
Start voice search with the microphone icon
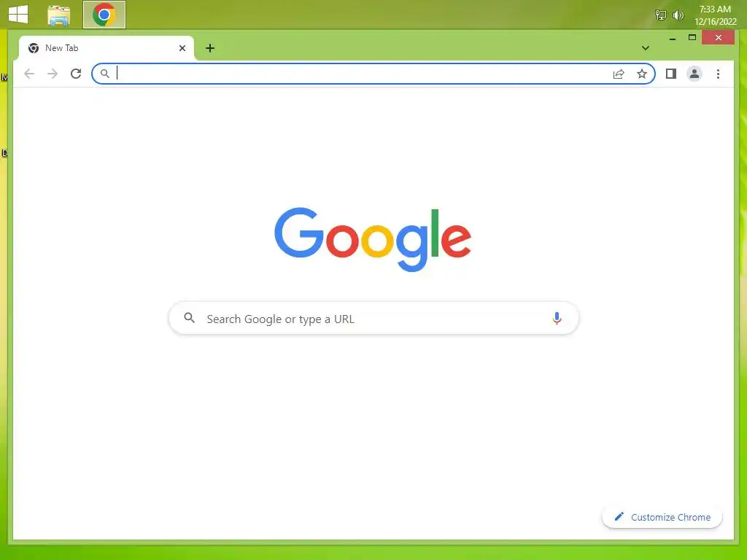pos(557,318)
